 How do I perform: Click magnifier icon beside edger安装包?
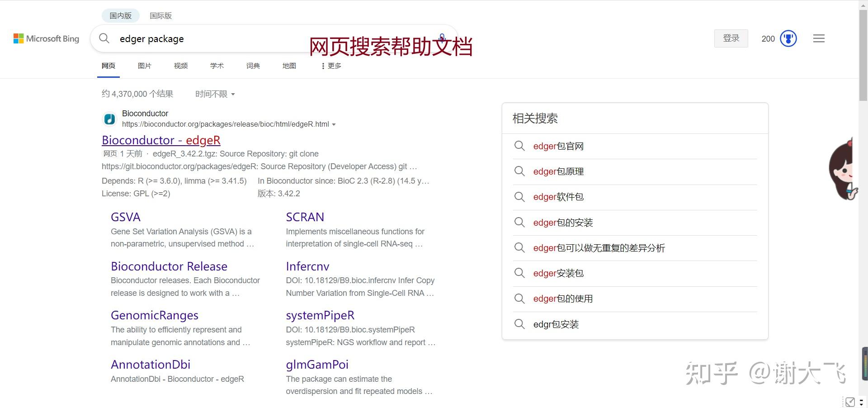tap(519, 273)
